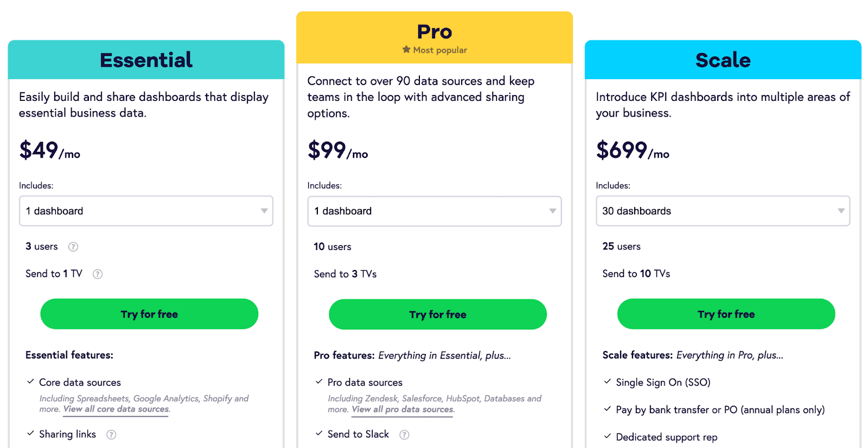868x448 pixels.
Task: Click the Most popular star icon
Action: pos(406,49)
